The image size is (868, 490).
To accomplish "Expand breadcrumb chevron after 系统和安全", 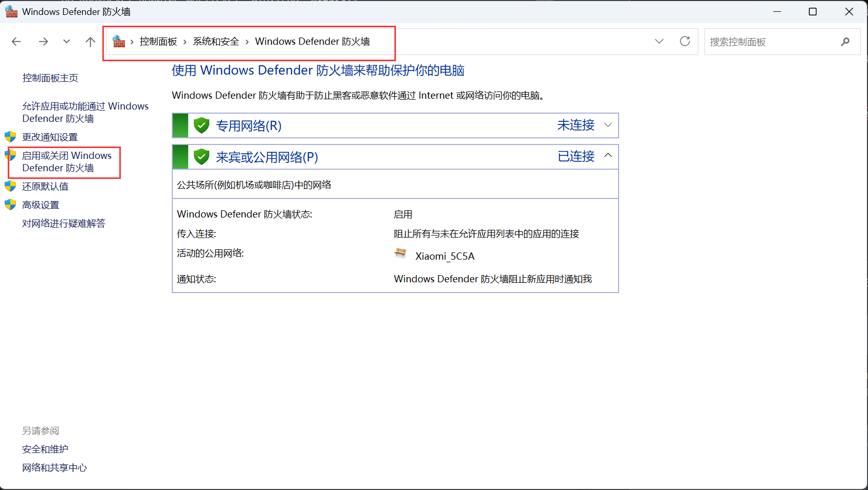I will coord(247,42).
